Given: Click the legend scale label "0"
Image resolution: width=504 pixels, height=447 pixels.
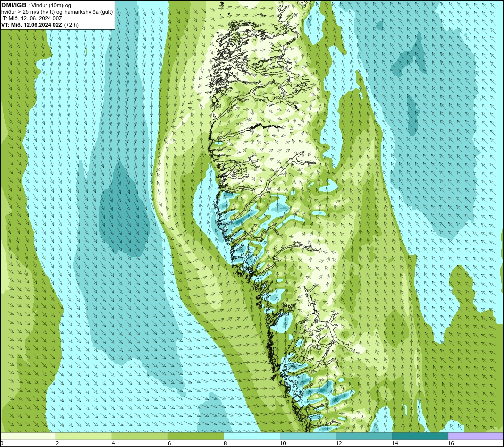Looking at the screenshot, I should pos(2,444).
